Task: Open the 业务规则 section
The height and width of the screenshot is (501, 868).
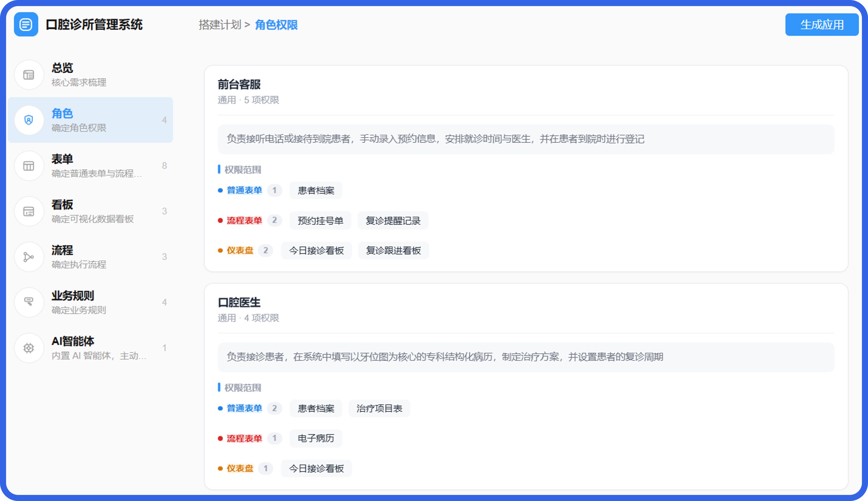Action: [90, 302]
